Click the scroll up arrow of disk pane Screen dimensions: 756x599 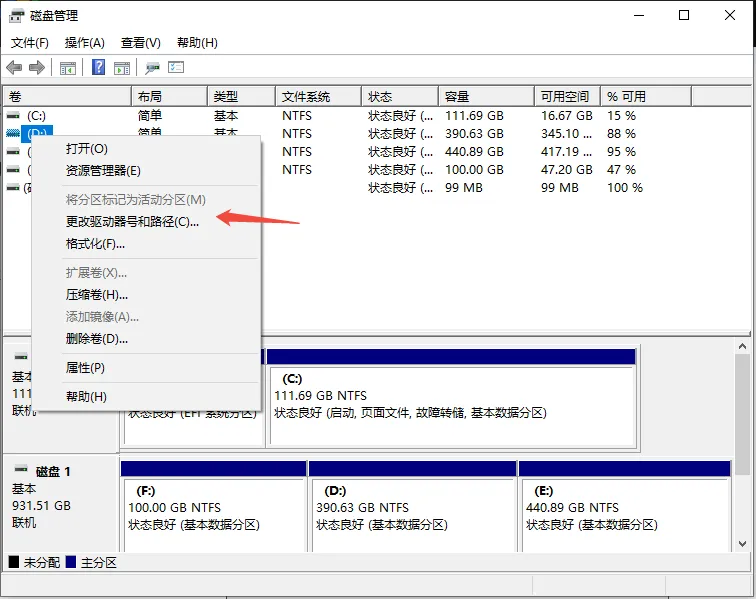pyautogui.click(x=742, y=346)
